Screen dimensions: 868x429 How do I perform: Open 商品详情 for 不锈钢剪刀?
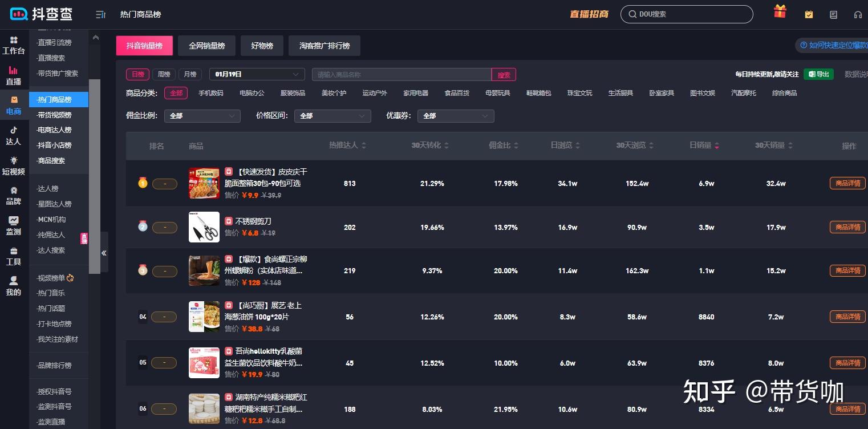pyautogui.click(x=847, y=227)
